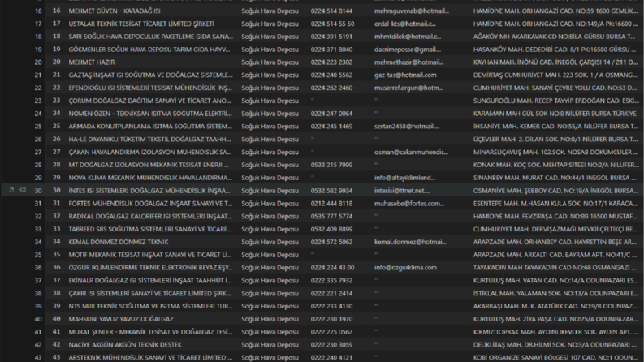Select row number 43 in the gutter
Viewport: 644px width, 362px height.
[x=38, y=357]
